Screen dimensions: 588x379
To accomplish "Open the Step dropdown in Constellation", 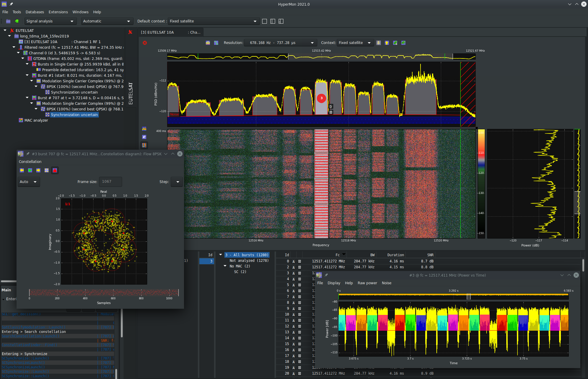I will pos(177,182).
